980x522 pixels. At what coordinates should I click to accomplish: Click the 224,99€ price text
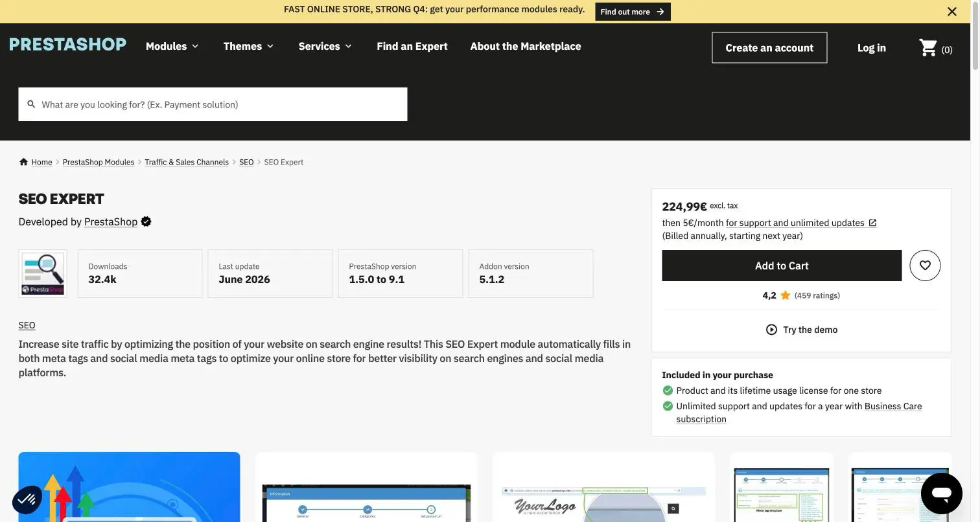click(x=684, y=207)
